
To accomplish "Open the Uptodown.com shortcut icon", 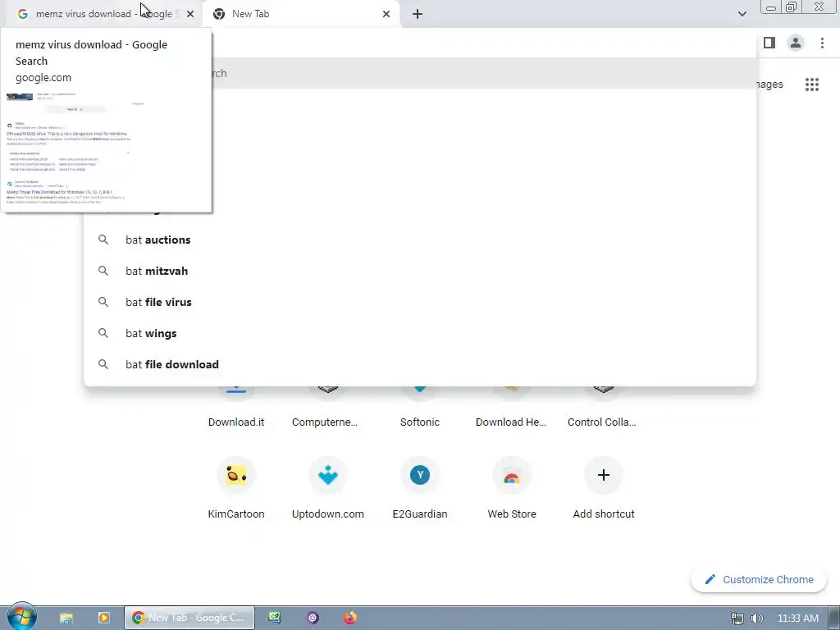I will [328, 475].
